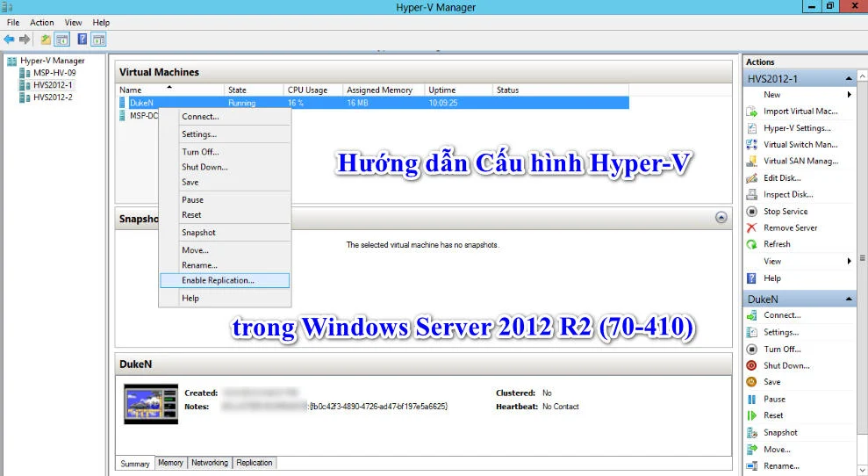868x476 pixels.
Task: Click Snapshot icon in DukeN actions
Action: (x=751, y=433)
